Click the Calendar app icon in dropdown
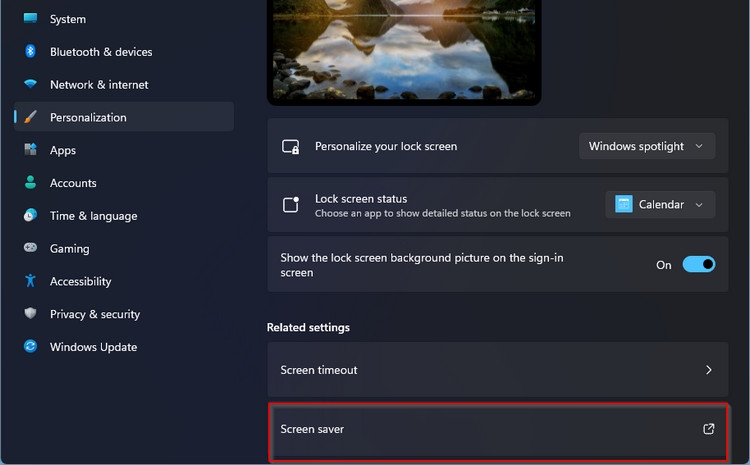750x465 pixels. pos(624,204)
